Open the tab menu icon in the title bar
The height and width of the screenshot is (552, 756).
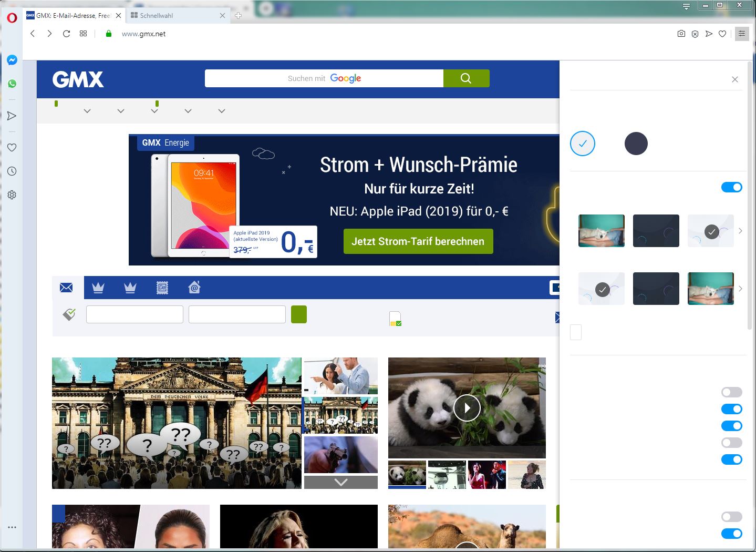click(686, 6)
